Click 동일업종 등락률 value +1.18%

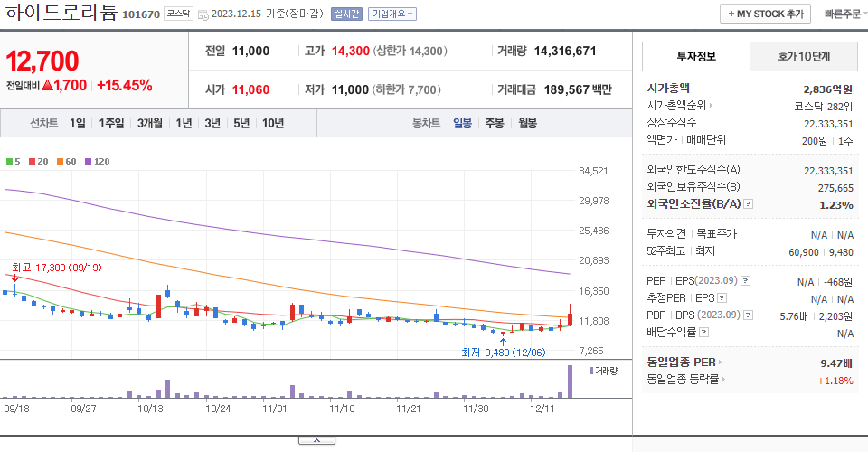[x=835, y=381]
